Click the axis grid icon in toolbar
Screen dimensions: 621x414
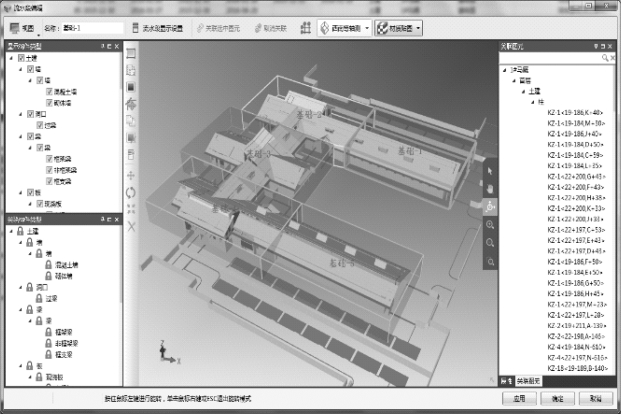[305, 28]
